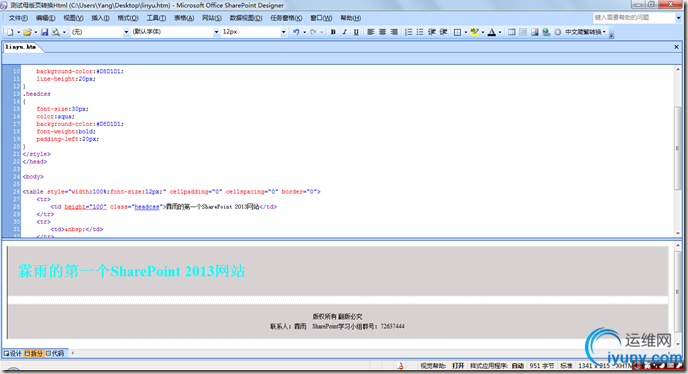Open the 视图(V) menu
The width and height of the screenshot is (688, 374).
[73, 18]
